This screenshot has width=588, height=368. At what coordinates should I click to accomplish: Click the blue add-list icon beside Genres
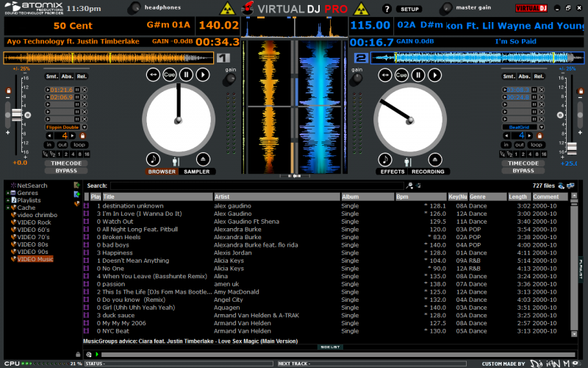77,194
